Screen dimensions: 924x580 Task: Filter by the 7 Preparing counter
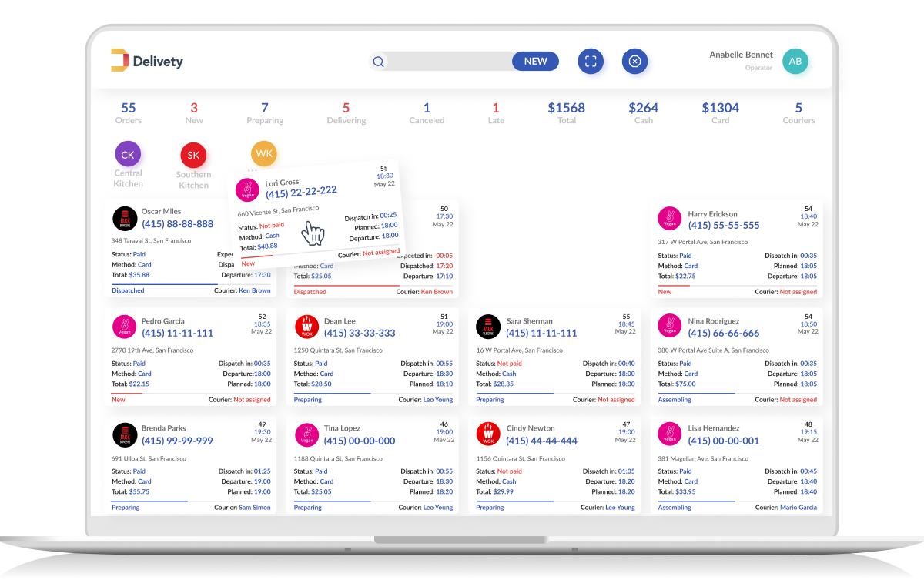click(x=265, y=113)
